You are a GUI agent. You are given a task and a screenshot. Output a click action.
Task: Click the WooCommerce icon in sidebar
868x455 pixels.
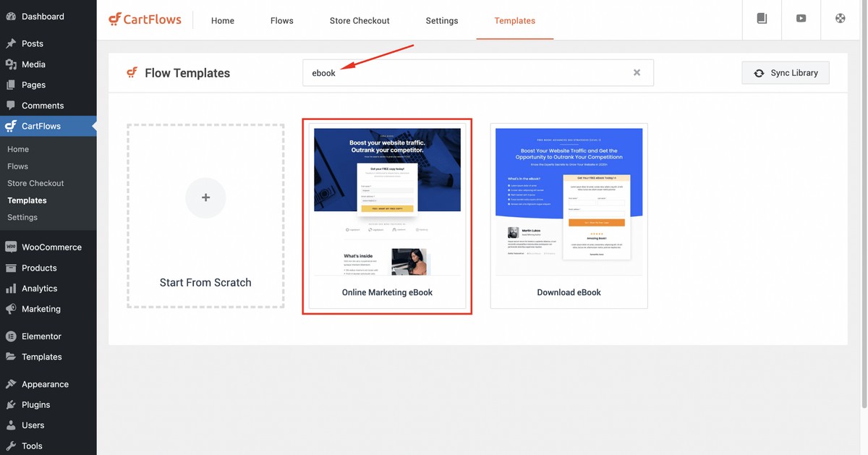tap(11, 247)
